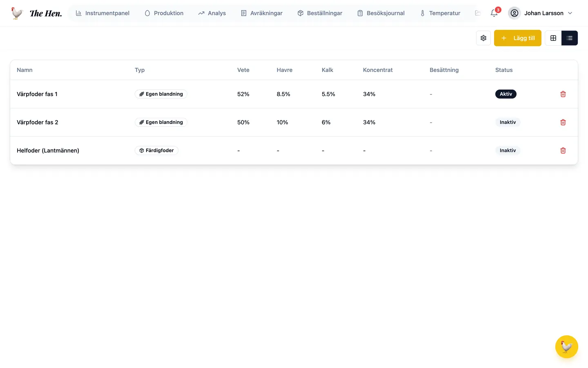Screen dimensions: 588x368
Task: Click The Hen. brand title
Action: (46, 13)
